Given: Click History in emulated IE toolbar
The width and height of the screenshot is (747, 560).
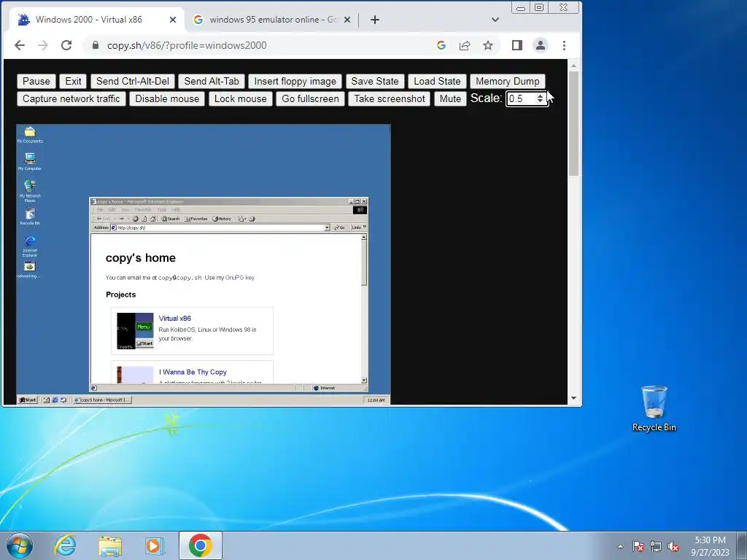Looking at the screenshot, I should click(x=222, y=219).
